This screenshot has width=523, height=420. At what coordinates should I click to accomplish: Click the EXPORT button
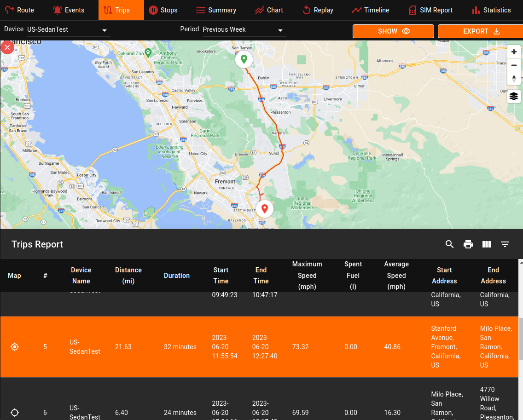coord(481,31)
